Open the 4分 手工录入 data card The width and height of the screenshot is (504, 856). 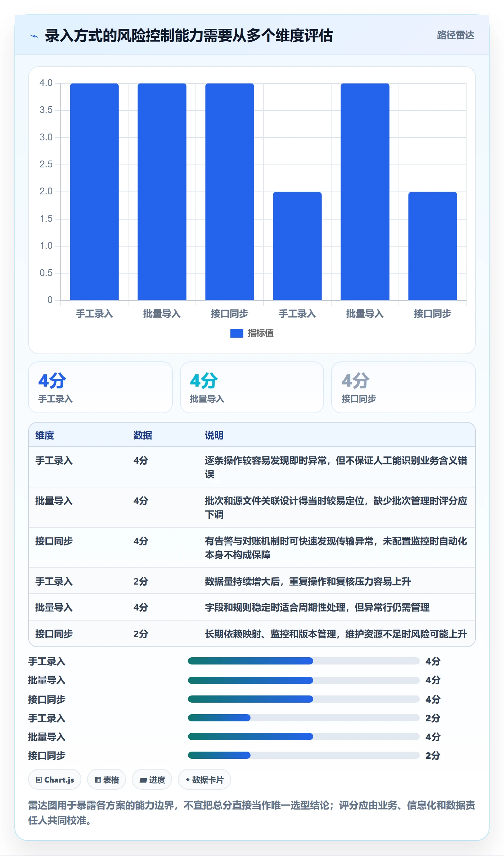click(100, 387)
